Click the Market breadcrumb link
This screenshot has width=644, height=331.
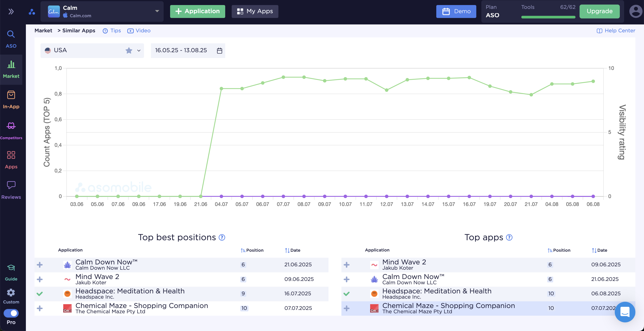pos(43,30)
